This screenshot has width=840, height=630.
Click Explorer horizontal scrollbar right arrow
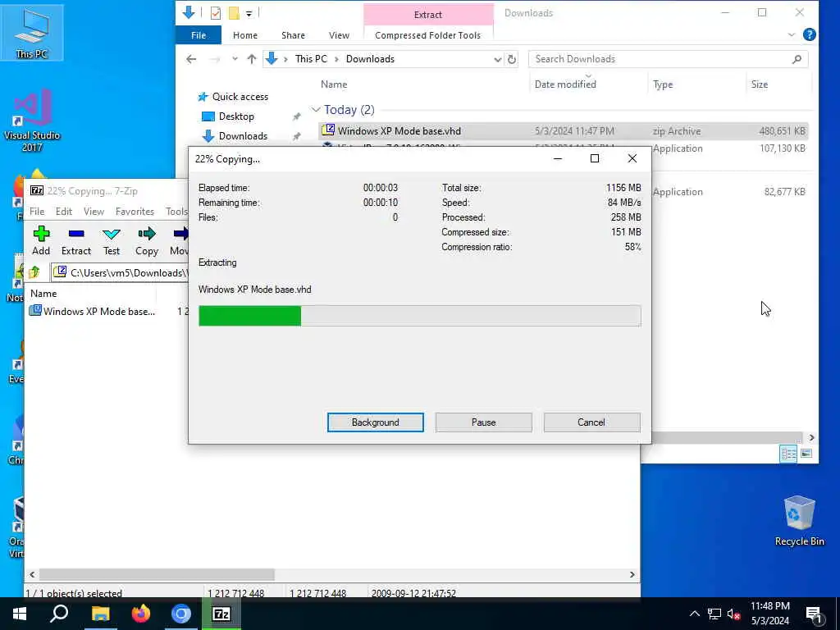coord(811,438)
